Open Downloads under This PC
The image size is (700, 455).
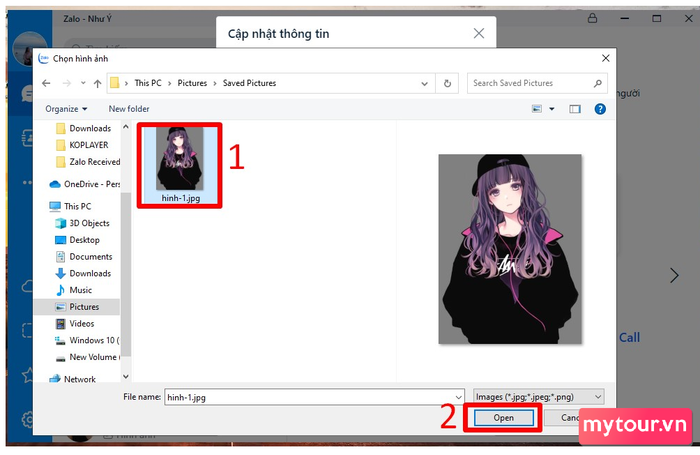[x=83, y=273]
